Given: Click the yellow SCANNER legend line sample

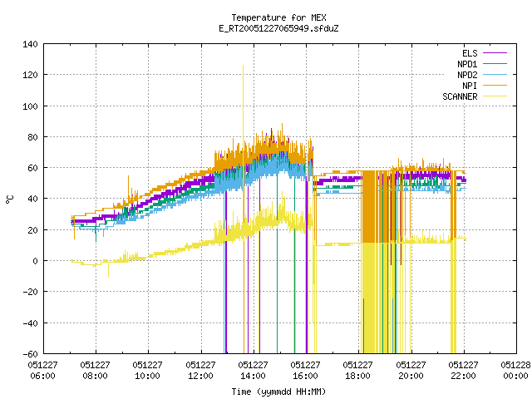Looking at the screenshot, I should coord(495,96).
